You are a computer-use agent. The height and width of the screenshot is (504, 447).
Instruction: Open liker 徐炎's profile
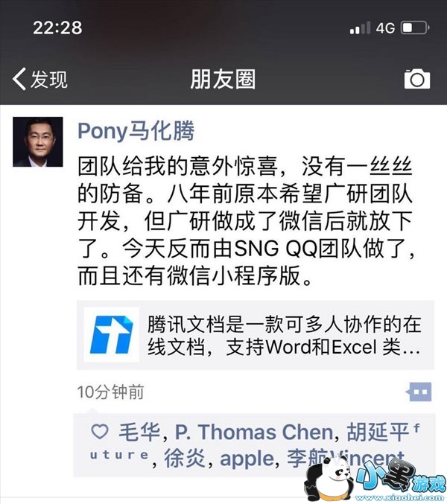coord(185,458)
